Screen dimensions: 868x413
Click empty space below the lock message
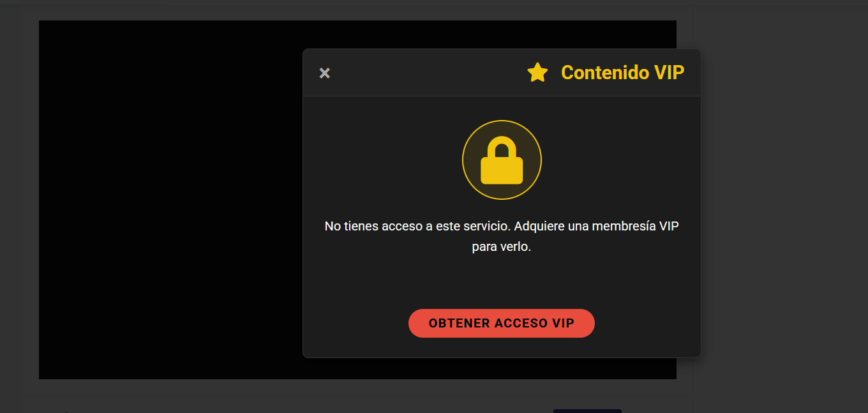pos(502,281)
